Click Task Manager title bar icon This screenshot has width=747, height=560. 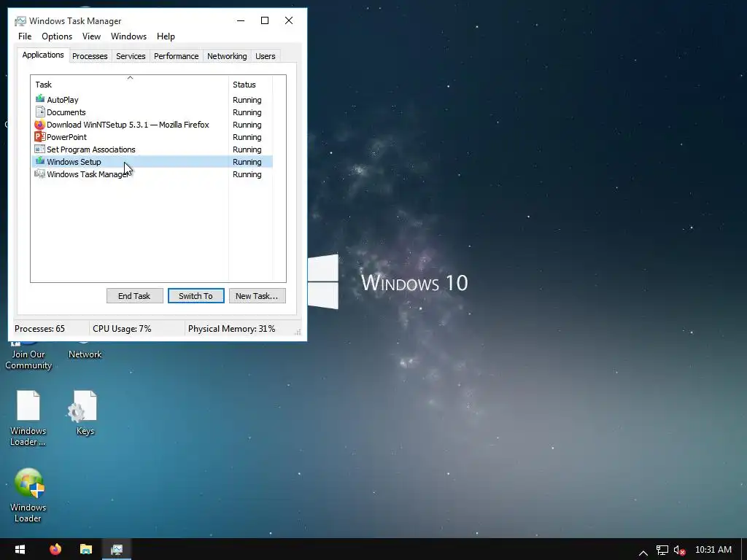[x=20, y=21]
